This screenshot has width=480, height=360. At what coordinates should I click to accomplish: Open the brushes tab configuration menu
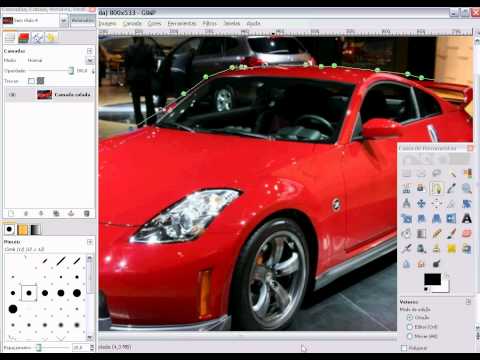[x=90, y=242]
